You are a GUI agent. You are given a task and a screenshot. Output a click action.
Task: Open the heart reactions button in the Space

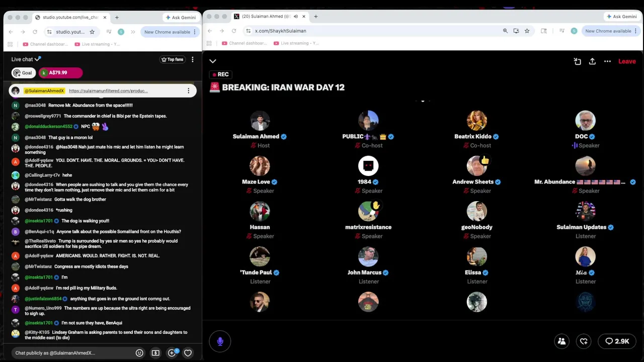point(584,341)
